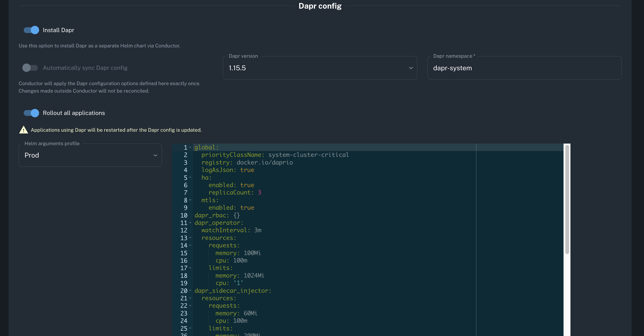Image resolution: width=644 pixels, height=336 pixels.
Task: Click the Dapr version chevron arrow
Action: [x=411, y=68]
